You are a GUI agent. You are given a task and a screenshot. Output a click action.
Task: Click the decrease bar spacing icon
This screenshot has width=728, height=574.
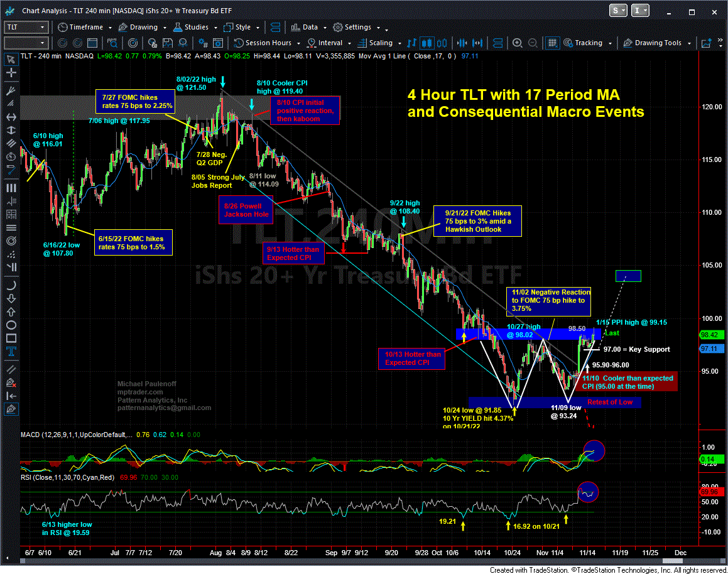pos(462,43)
